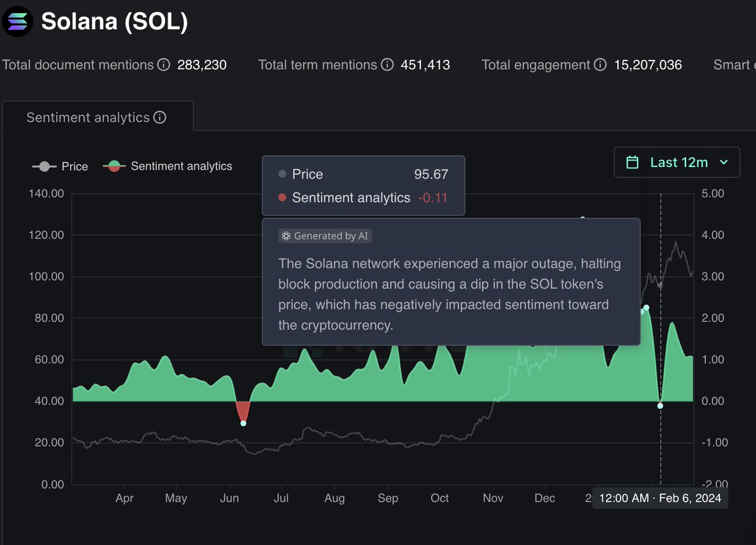Select the peak sentiment point near 4.00
The height and width of the screenshot is (545, 756).
click(583, 219)
